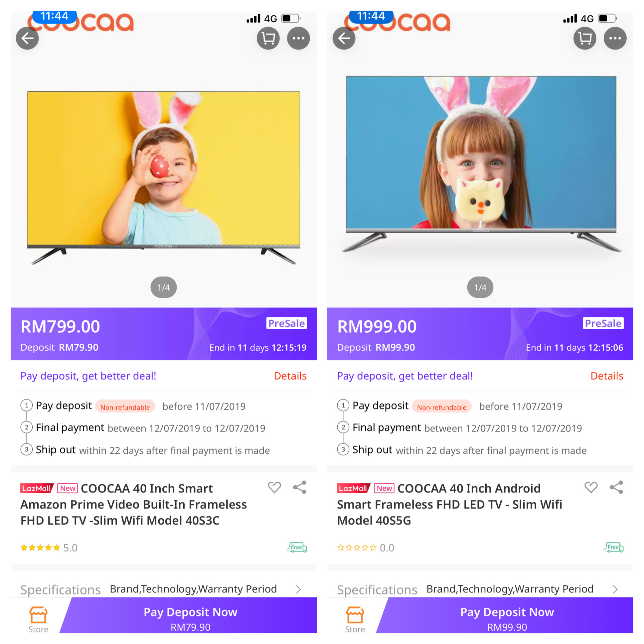
Task: Add the 40S5G TV to wishlist heart
Action: 591,487
